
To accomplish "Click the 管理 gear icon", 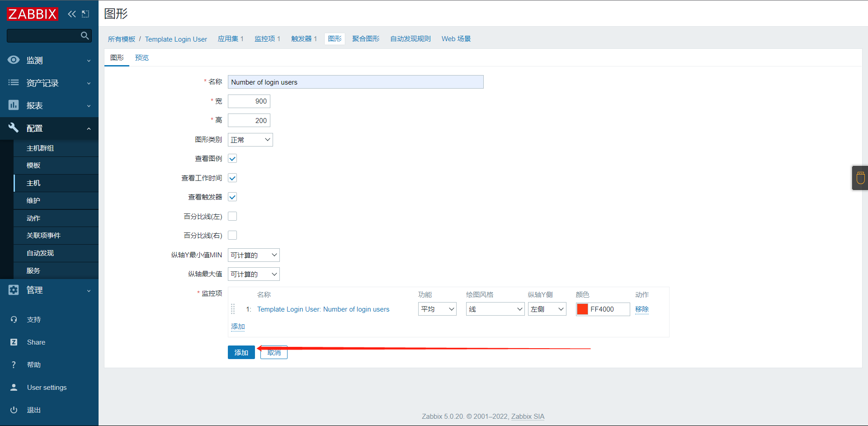I will (x=14, y=290).
